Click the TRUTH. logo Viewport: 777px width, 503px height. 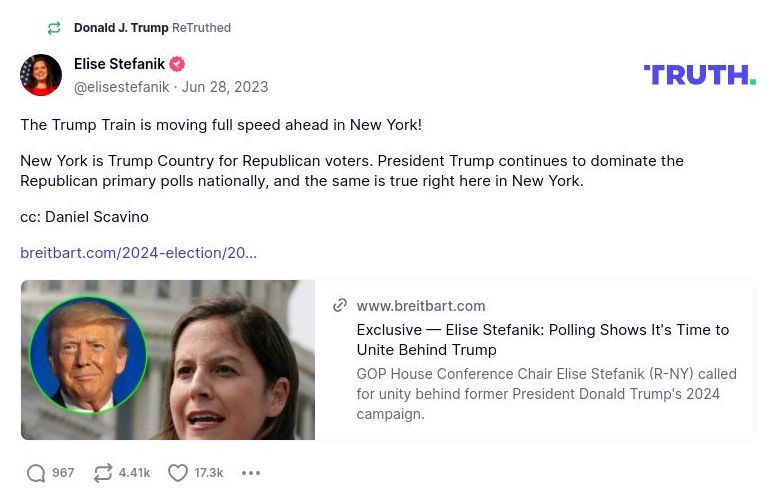tap(699, 75)
